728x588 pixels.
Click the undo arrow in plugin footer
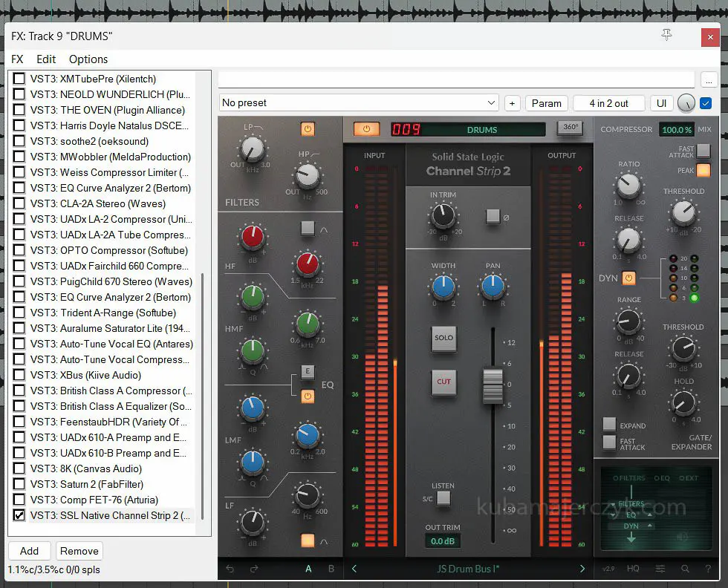pos(230,569)
